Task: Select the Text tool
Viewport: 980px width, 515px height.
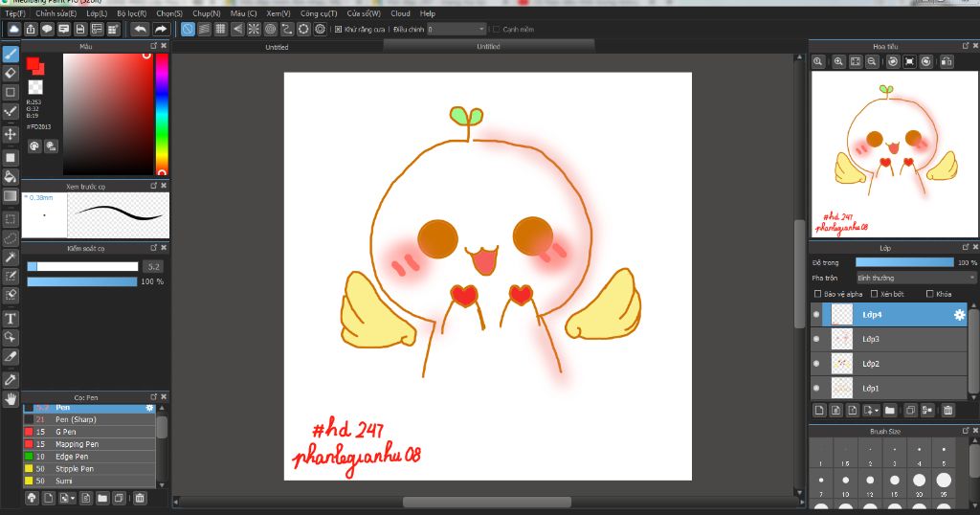Action: 10,319
